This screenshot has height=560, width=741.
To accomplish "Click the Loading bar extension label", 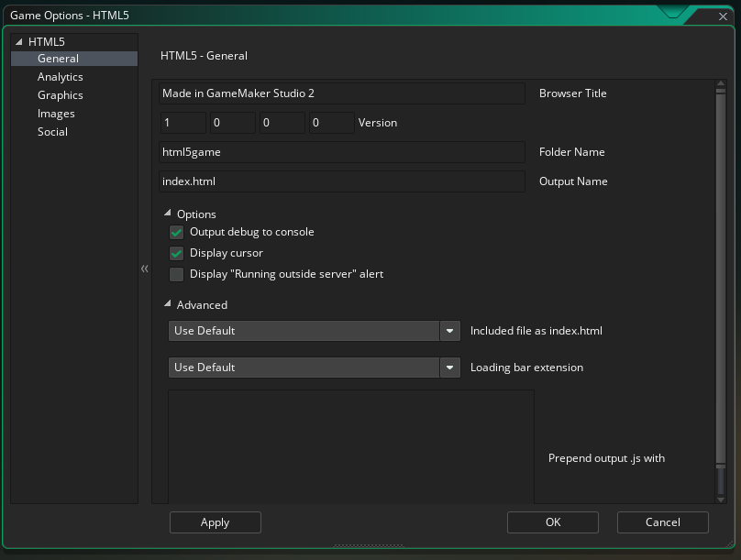I will pyautogui.click(x=526, y=368).
